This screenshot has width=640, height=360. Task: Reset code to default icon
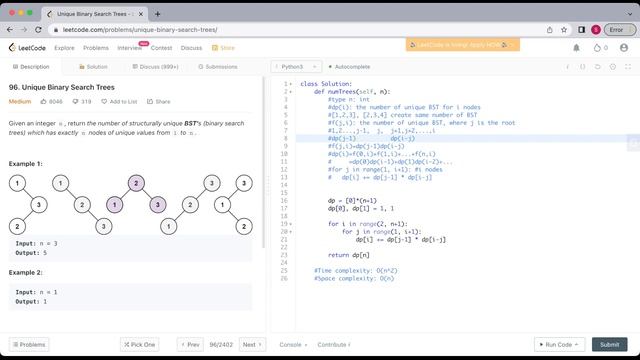598,67
